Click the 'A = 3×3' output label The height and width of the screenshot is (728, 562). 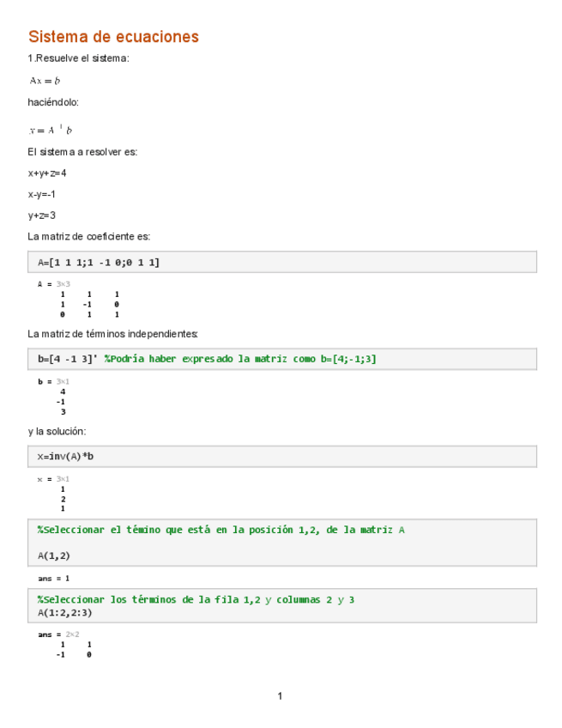pyautogui.click(x=53, y=283)
